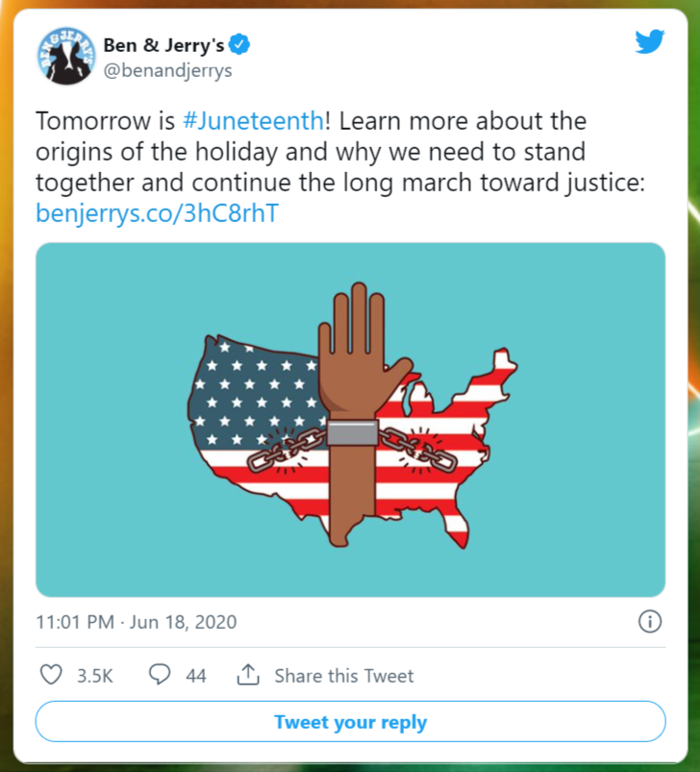
Task: Click the share upload arrow icon
Action: [x=248, y=675]
